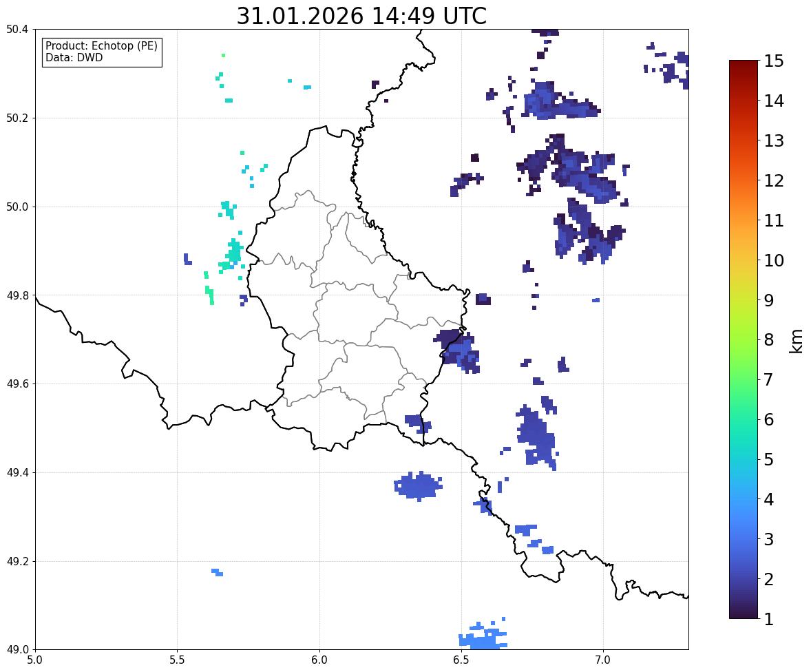Click the colorbar tick label 7
The height and width of the screenshot is (672, 811).
click(x=769, y=379)
